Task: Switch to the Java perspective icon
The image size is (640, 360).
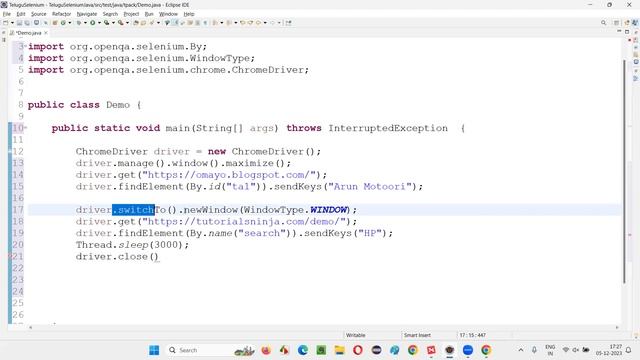Action: coord(635,23)
